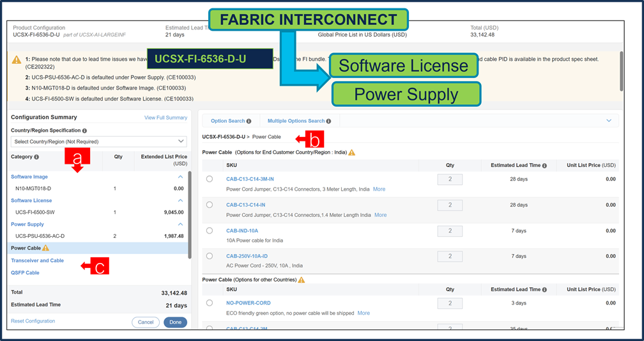Collapse the Software Image section chevron
This screenshot has width=644, height=341.
coord(180,177)
